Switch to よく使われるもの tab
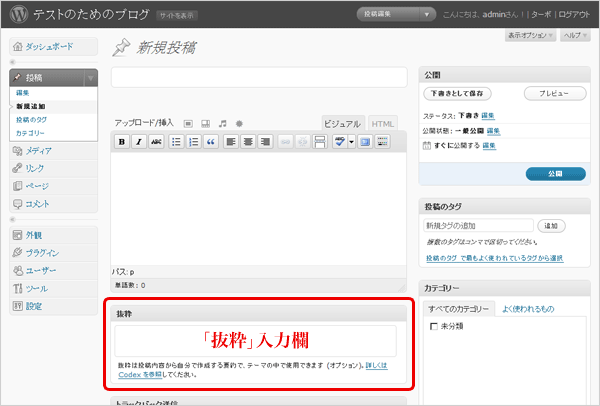600x406 pixels. (x=528, y=309)
